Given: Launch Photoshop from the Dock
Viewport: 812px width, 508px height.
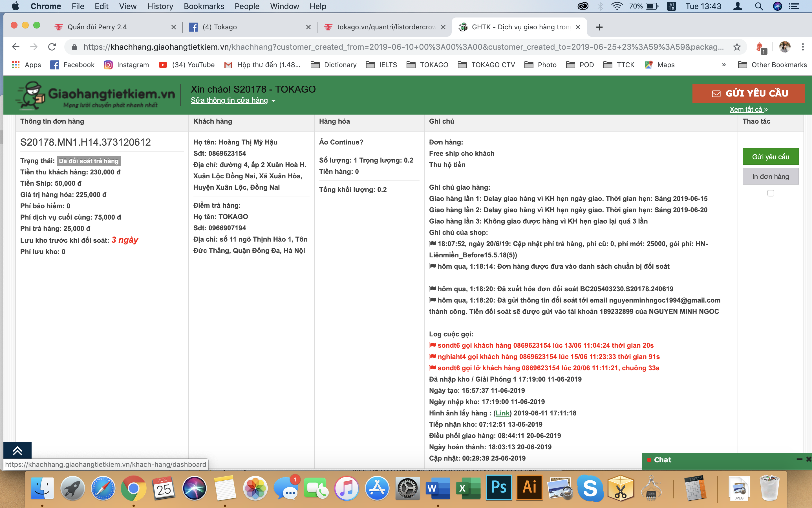Looking at the screenshot, I should [x=499, y=487].
